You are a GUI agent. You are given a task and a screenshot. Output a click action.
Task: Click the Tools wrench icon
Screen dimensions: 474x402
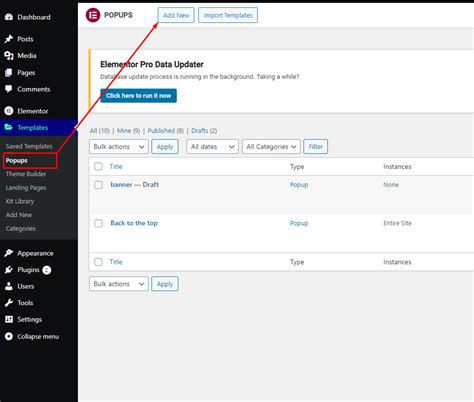coord(9,303)
